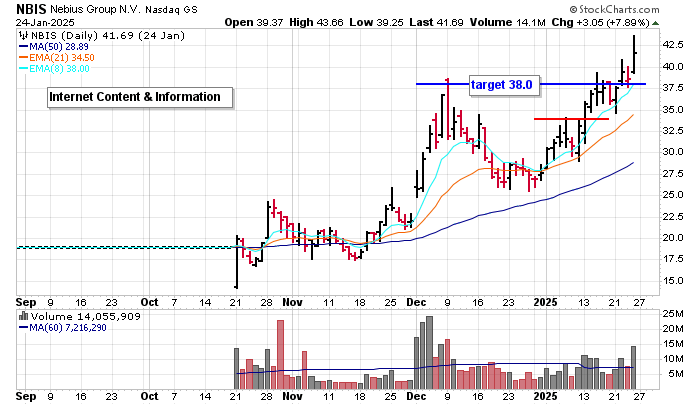Click the 10M volume axis label

673,359
